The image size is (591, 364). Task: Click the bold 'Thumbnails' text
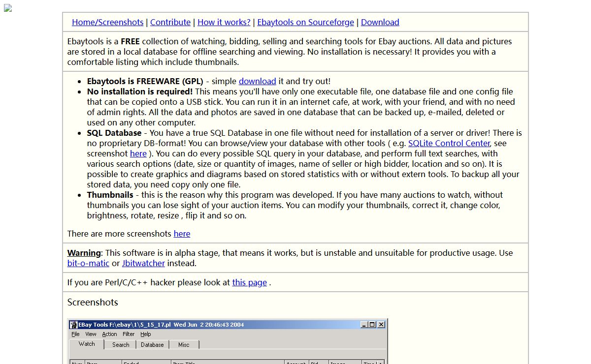click(x=110, y=195)
